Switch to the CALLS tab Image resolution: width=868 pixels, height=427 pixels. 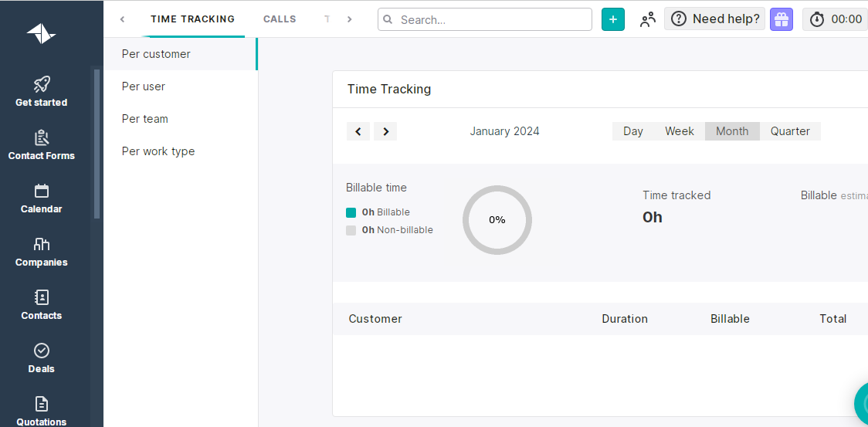[x=280, y=19]
